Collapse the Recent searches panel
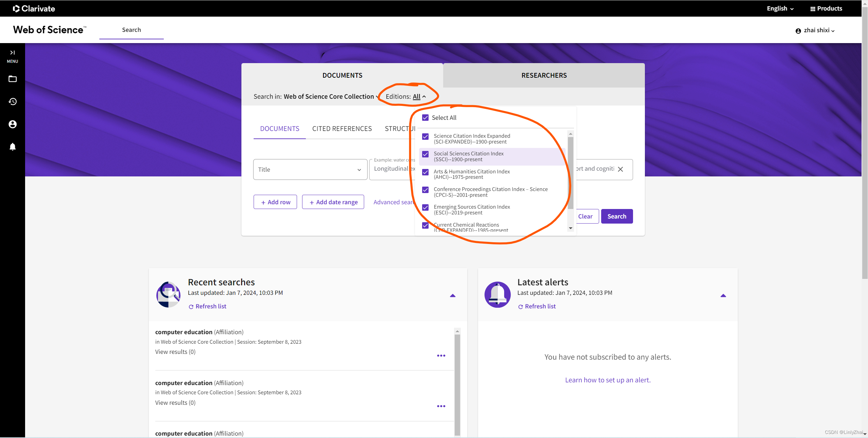868x438 pixels. [x=452, y=296]
